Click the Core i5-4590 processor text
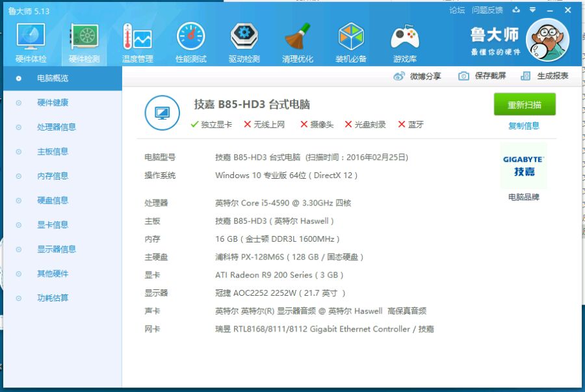585x392 pixels. (x=283, y=203)
